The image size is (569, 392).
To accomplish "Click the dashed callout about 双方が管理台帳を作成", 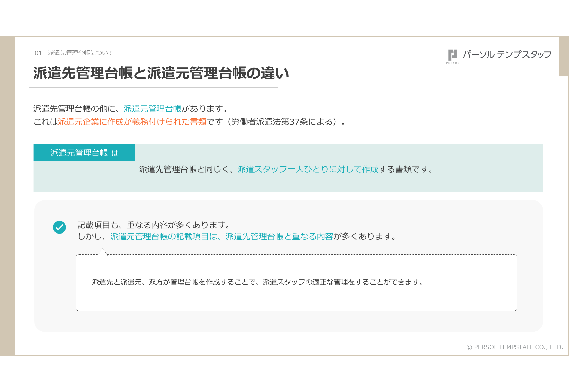I will click(296, 282).
